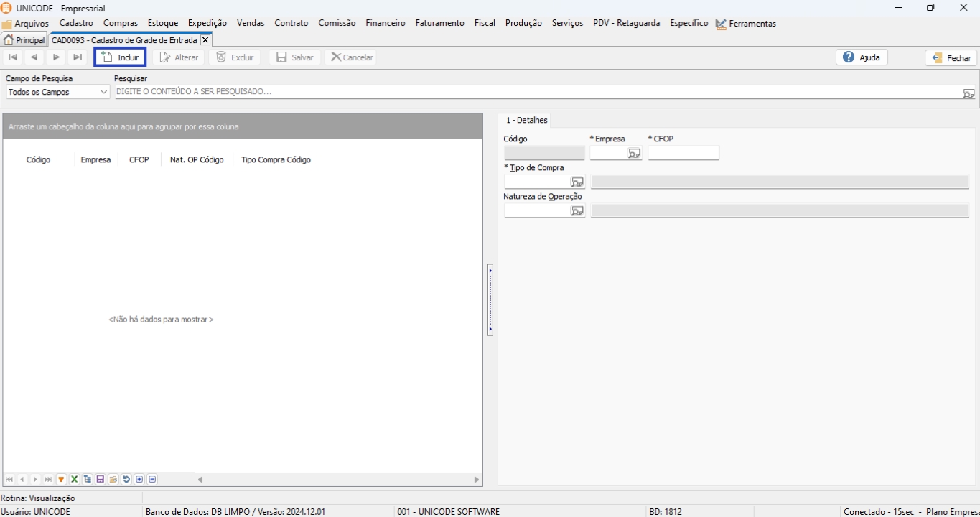The width and height of the screenshot is (980, 517).
Task: Expand the Campo de Pesquisa dropdown
Action: [x=103, y=93]
